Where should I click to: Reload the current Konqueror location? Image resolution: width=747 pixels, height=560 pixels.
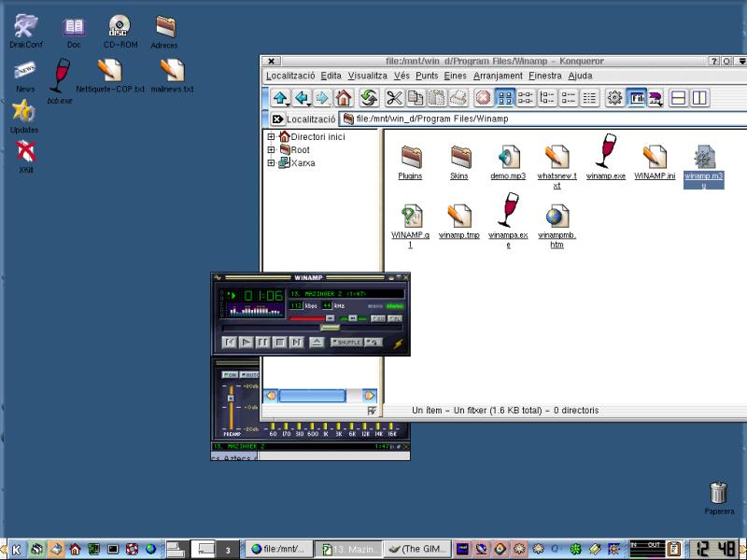(368, 98)
